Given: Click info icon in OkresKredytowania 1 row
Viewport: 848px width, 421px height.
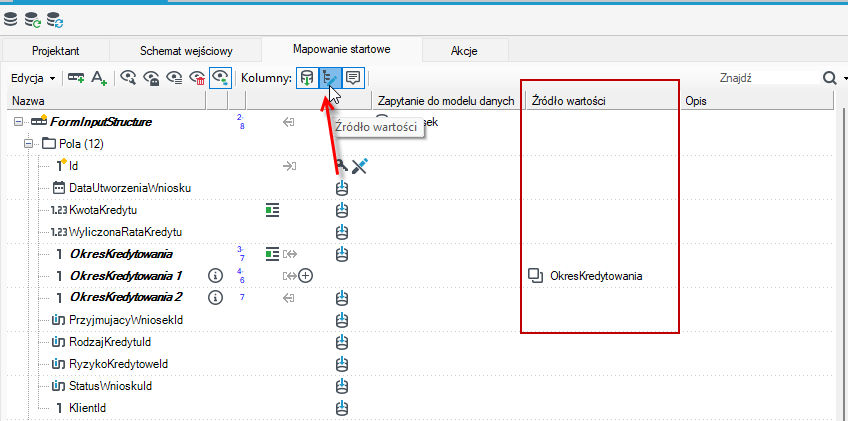Looking at the screenshot, I should [x=215, y=276].
